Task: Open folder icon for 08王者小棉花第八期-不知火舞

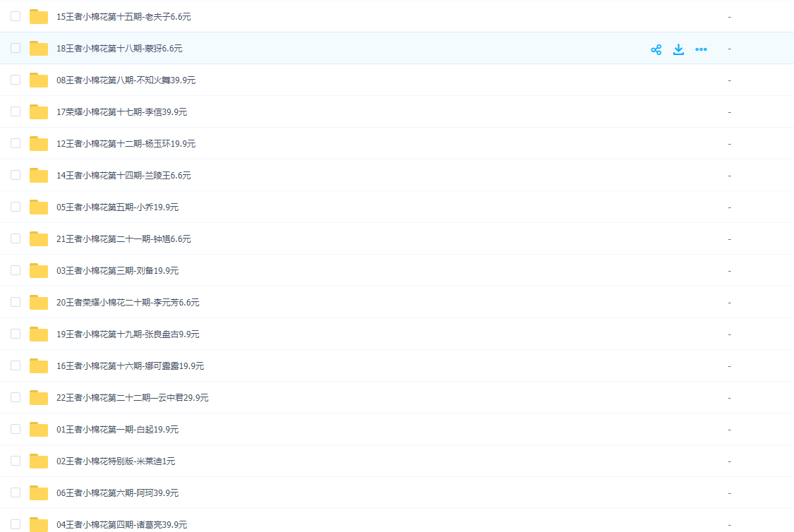Action: [x=39, y=80]
